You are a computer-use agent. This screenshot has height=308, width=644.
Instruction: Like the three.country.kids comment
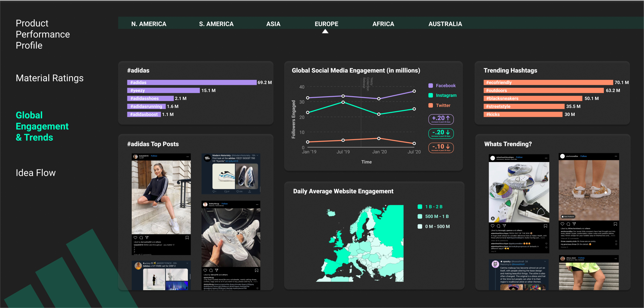(x=616, y=242)
